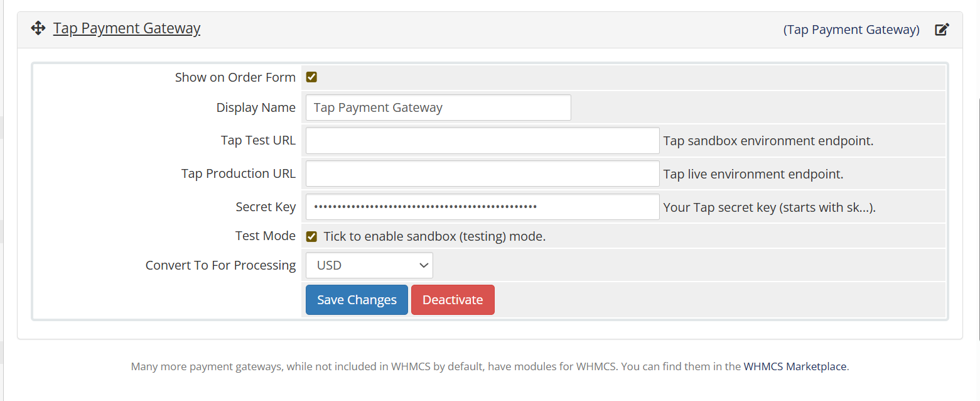980x401 pixels.
Task: Click the Display Name label
Action: click(x=256, y=107)
